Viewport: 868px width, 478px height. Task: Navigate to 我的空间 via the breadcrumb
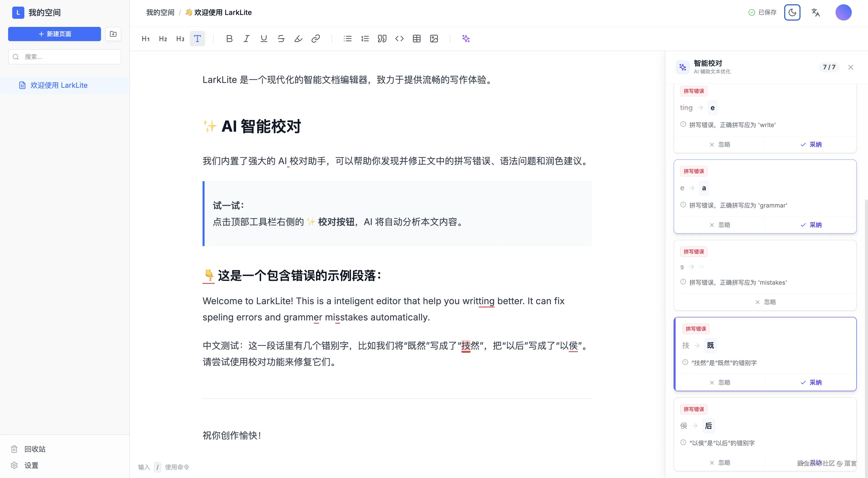(160, 12)
